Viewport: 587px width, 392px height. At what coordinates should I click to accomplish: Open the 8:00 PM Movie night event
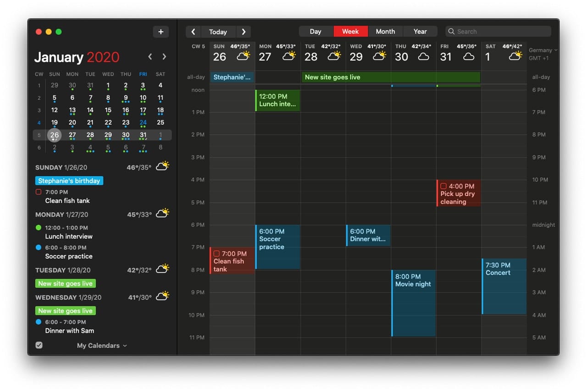pyautogui.click(x=414, y=303)
